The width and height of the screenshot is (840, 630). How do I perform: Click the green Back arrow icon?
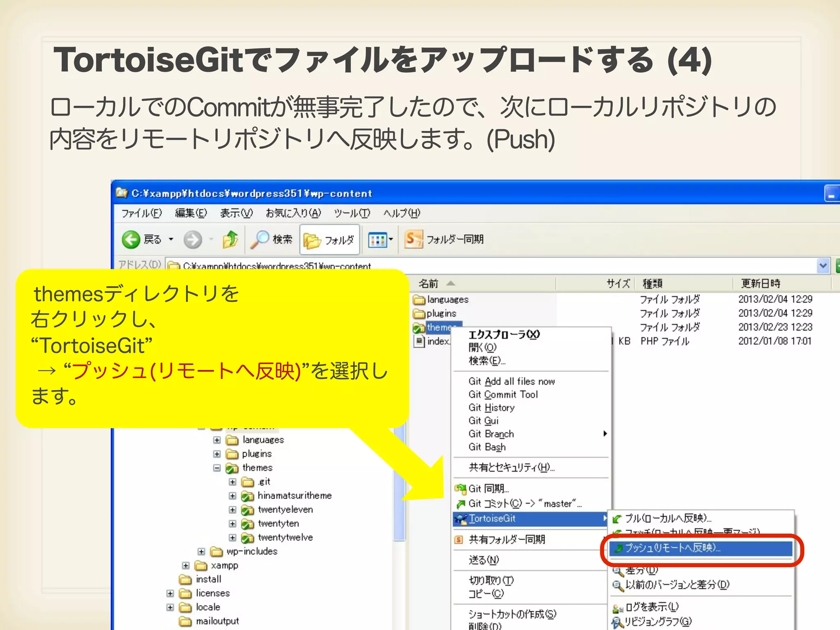131,240
